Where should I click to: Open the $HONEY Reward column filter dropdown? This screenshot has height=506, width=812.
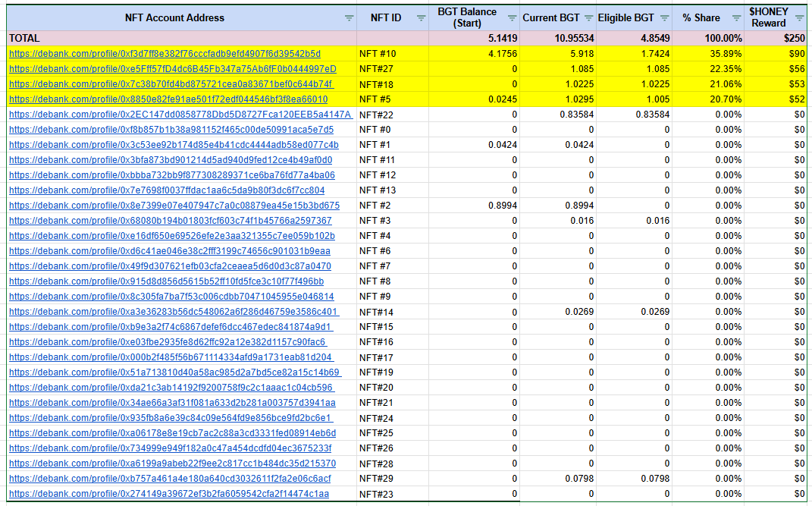[798, 17]
